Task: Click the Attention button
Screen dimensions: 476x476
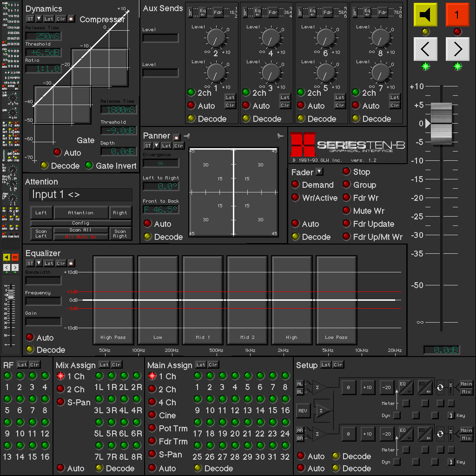Action: (81, 213)
